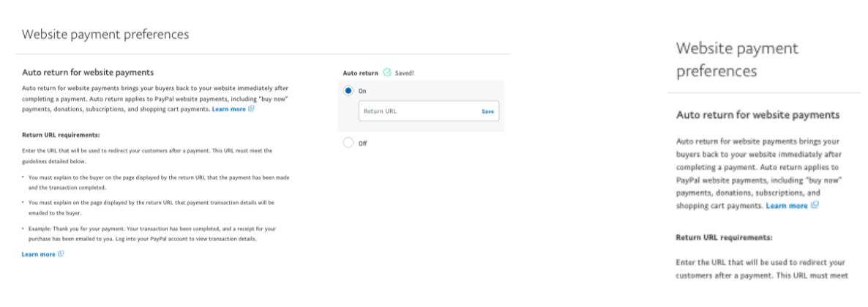Click the green Saved checkmark icon

tap(387, 73)
